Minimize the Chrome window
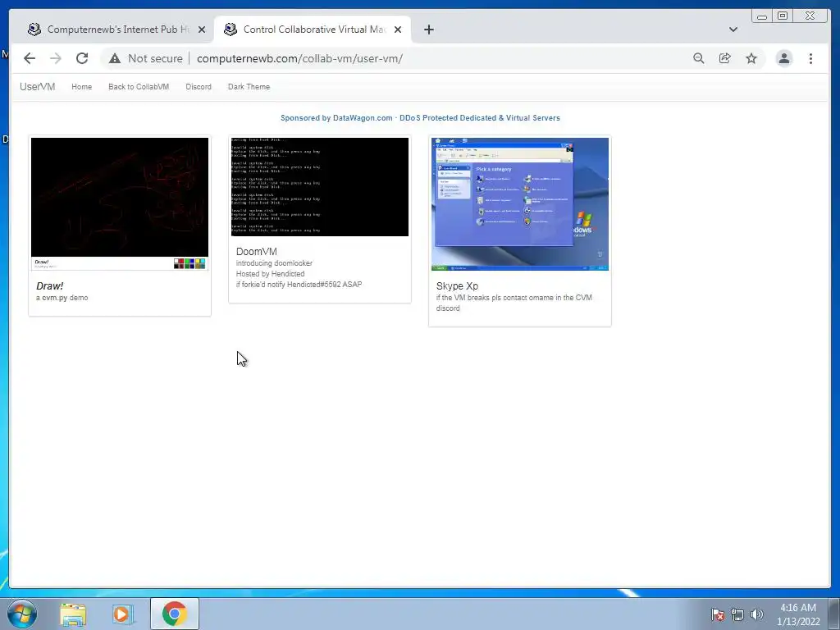 point(762,16)
